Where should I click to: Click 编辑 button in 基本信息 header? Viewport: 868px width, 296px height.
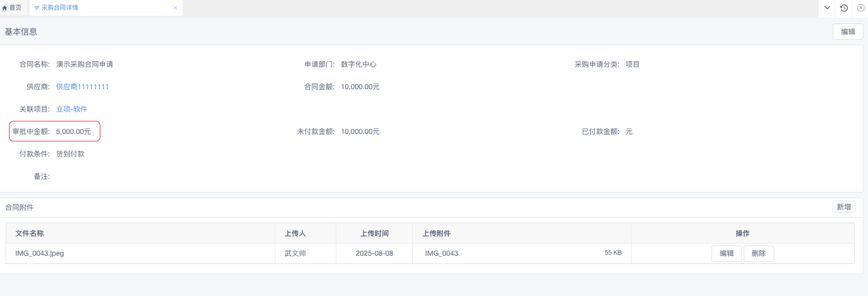[x=848, y=32]
